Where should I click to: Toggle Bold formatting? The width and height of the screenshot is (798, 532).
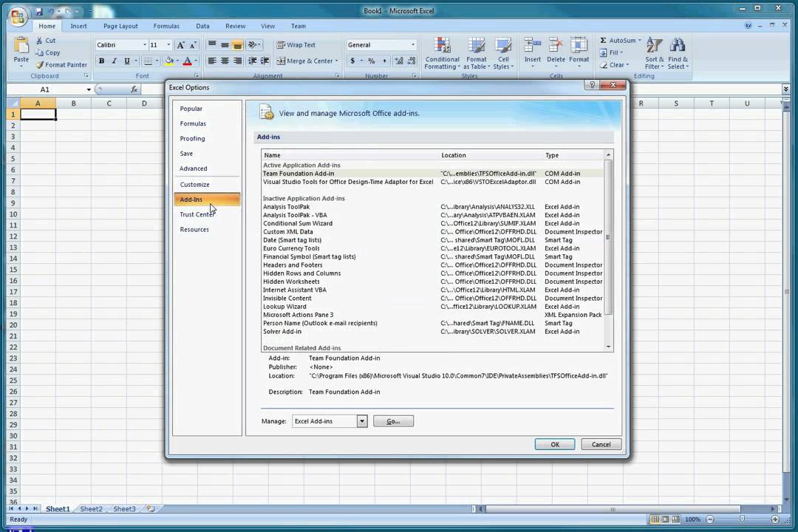pos(102,61)
